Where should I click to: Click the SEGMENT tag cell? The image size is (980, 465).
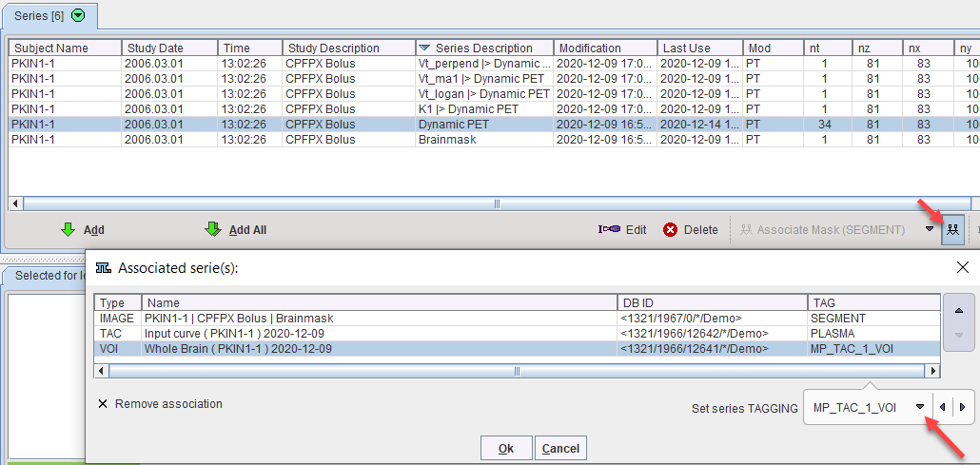tap(873, 319)
